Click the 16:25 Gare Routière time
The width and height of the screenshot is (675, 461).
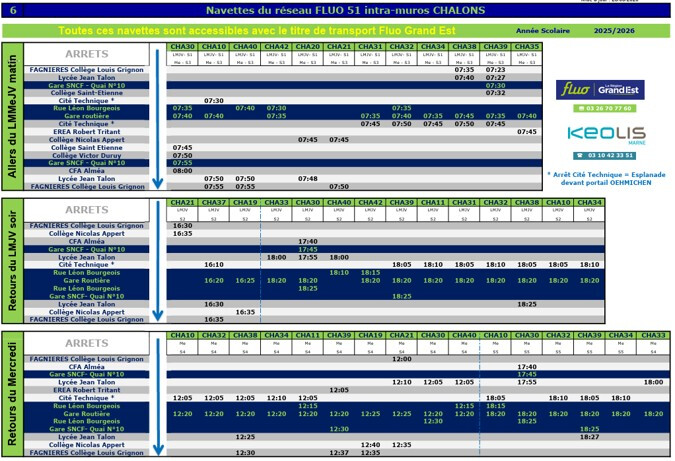[245, 280]
